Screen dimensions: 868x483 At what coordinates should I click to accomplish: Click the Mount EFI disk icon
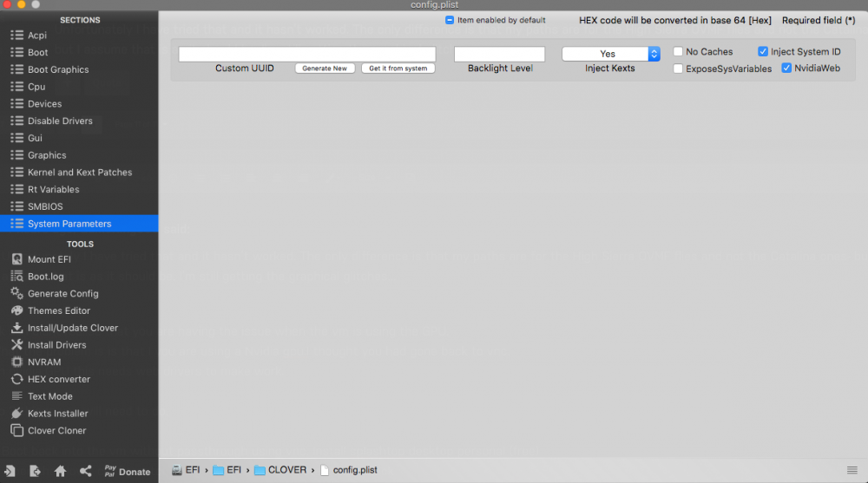(17, 259)
